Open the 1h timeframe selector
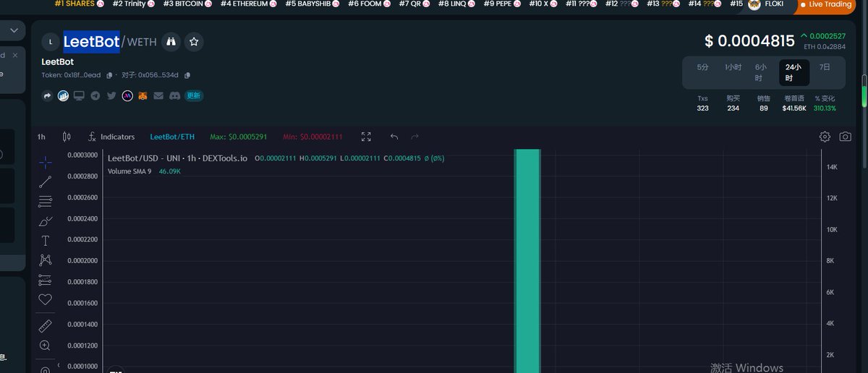 tap(42, 137)
